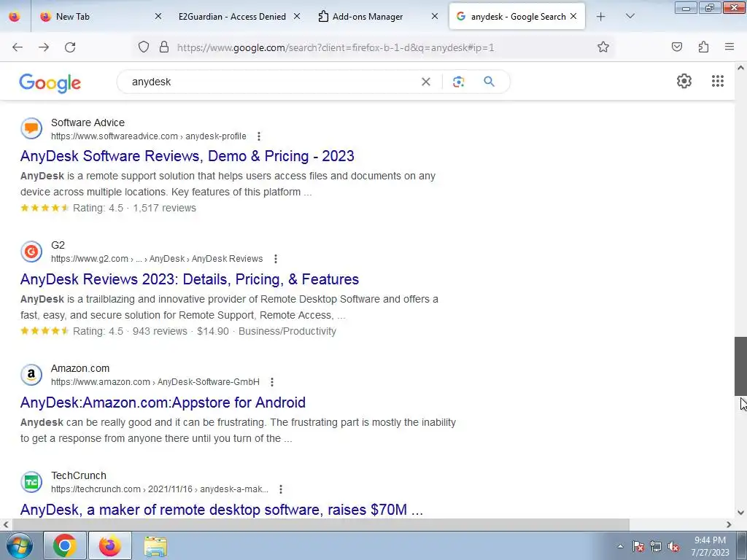
Task: Click the G2 site favicon
Action: tap(31, 252)
